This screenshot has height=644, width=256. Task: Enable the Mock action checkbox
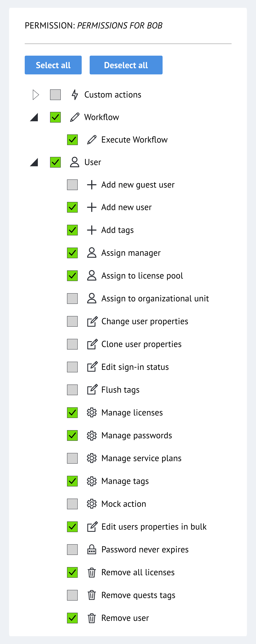point(72,504)
